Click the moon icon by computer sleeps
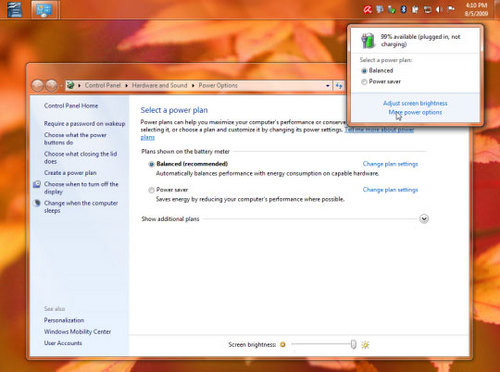 (37, 203)
